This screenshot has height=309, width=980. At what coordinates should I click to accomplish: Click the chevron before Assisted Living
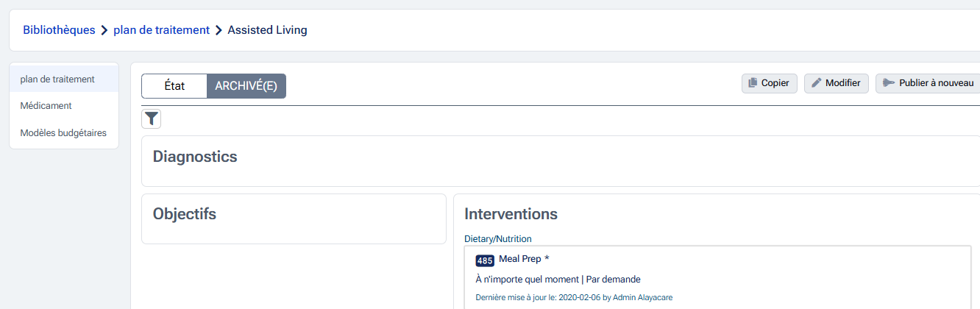pos(219,30)
